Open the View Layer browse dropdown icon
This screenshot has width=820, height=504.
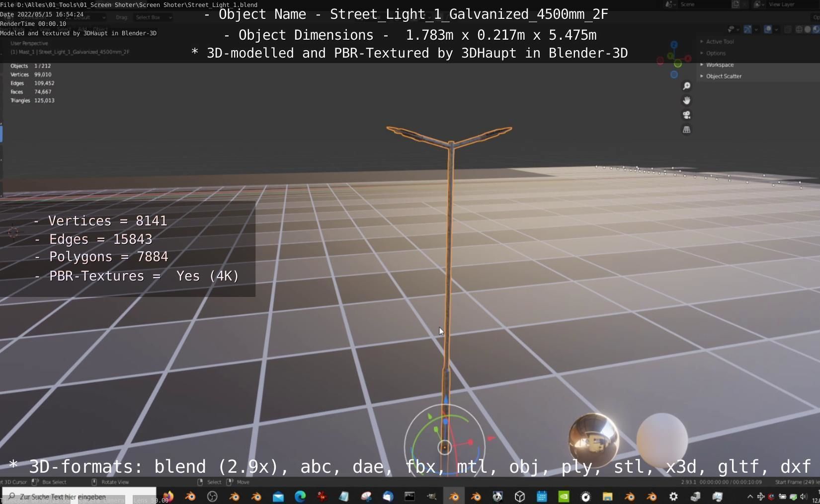(x=759, y=4)
